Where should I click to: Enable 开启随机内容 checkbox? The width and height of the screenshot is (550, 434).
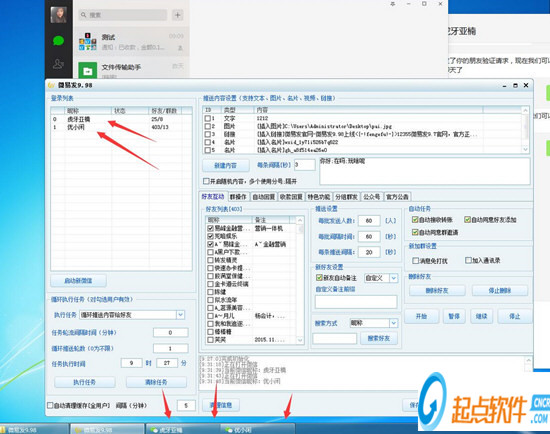206,181
